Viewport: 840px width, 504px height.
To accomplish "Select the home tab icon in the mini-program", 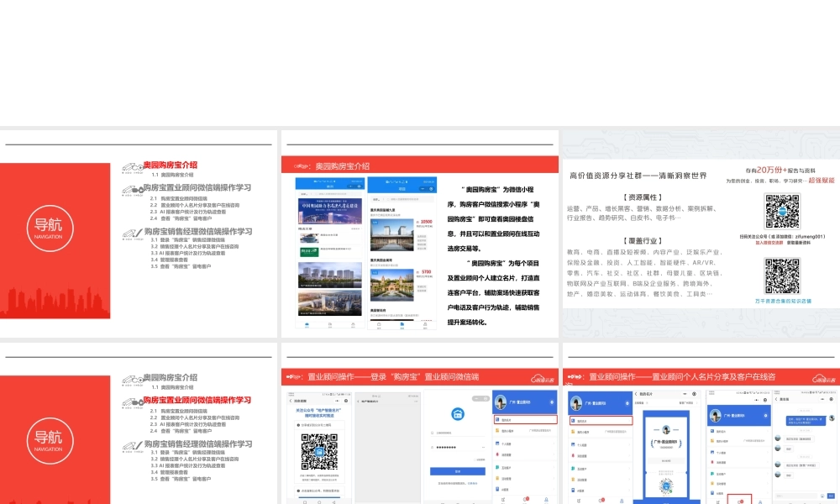I will coord(306,324).
